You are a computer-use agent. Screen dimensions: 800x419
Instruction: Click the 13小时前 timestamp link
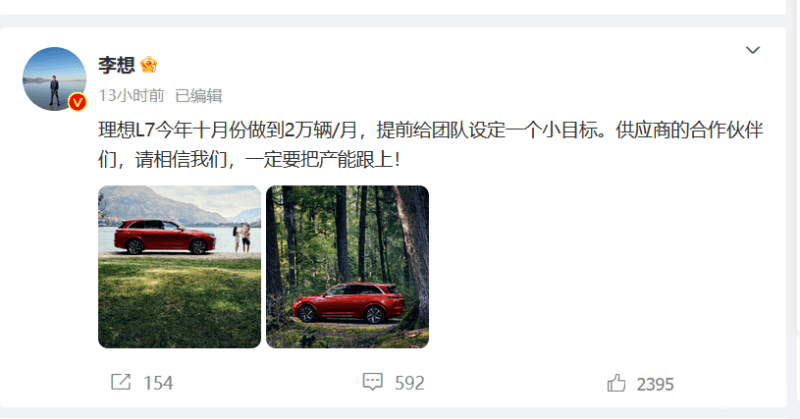pos(131,95)
